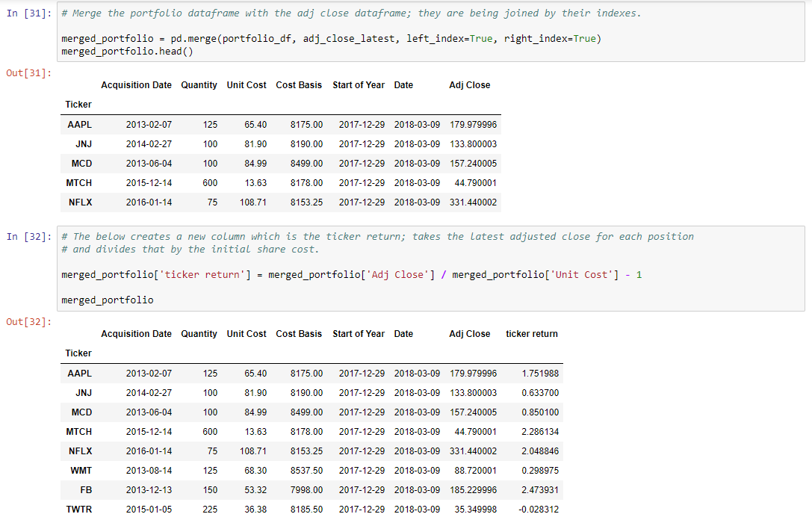Click the final merged_portfolio line in cell 32
Viewport: 812px width, 520px height.
pyautogui.click(x=108, y=300)
